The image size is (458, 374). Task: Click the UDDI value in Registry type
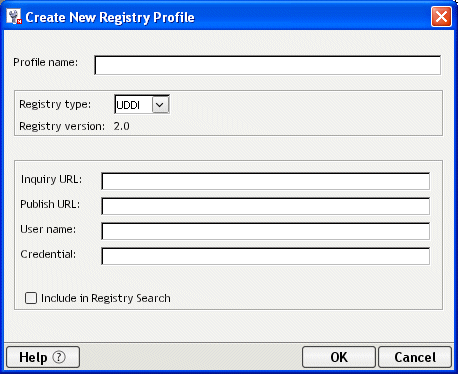[x=128, y=105]
